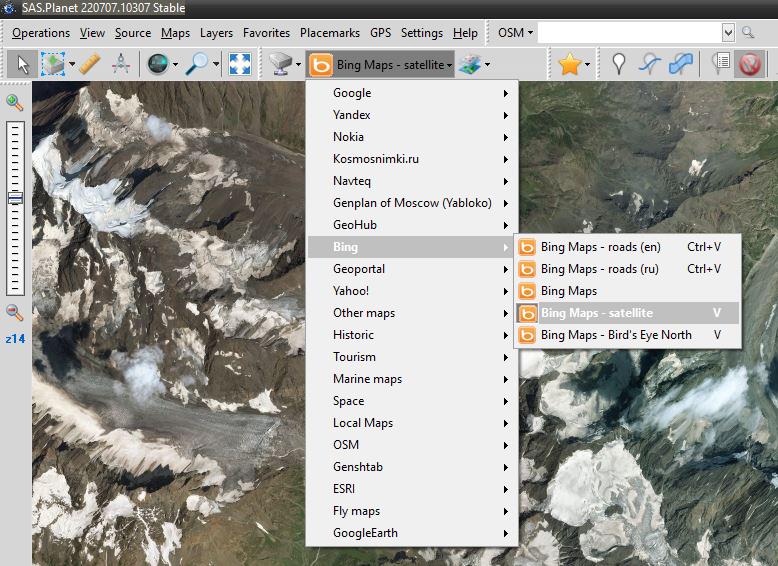Click the icon of Bing Maps - roads (en)
Screen dimensions: 778x566
526,247
